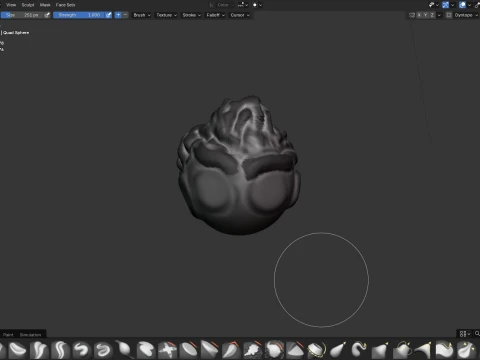Screen dimensions: 480x360
Task: Expand the Brush settings dropdown
Action: click(x=142, y=15)
